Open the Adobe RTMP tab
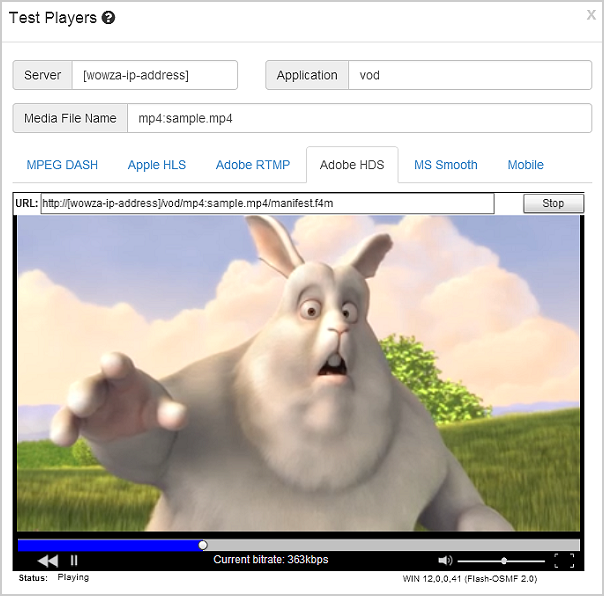Image resolution: width=604 pixels, height=596 pixels. coord(253,165)
